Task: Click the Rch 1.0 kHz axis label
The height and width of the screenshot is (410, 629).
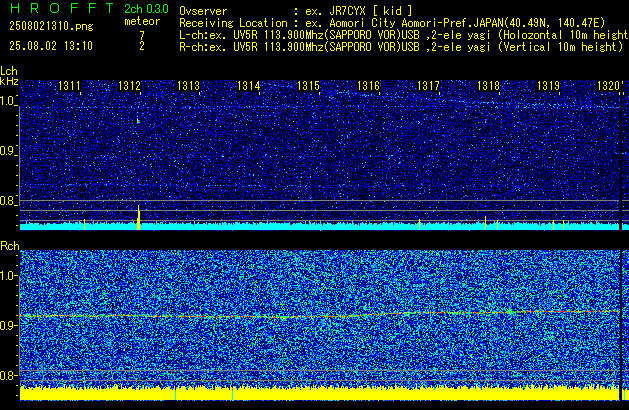Action: click(8, 276)
